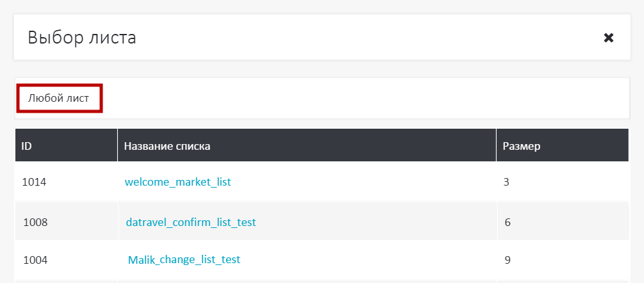This screenshot has height=283, width=644.
Task: Open the welcome_market_list link
Action: click(178, 182)
